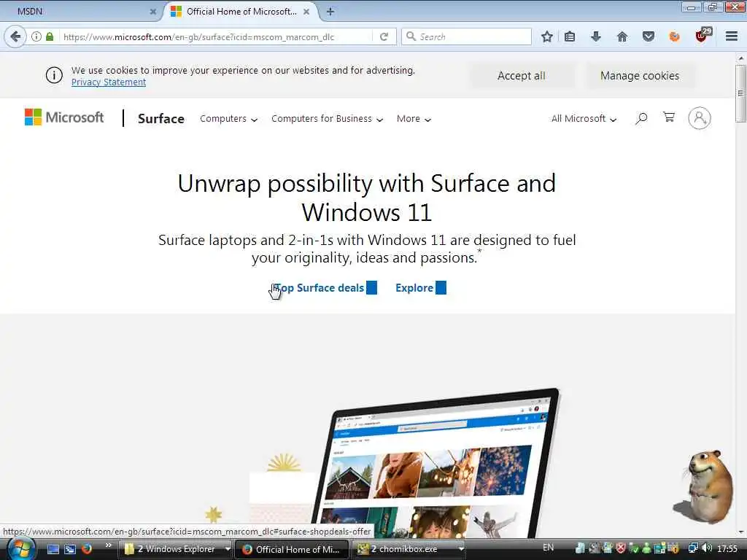
Task: Open the Firefox hamburger menu
Action: click(x=732, y=36)
